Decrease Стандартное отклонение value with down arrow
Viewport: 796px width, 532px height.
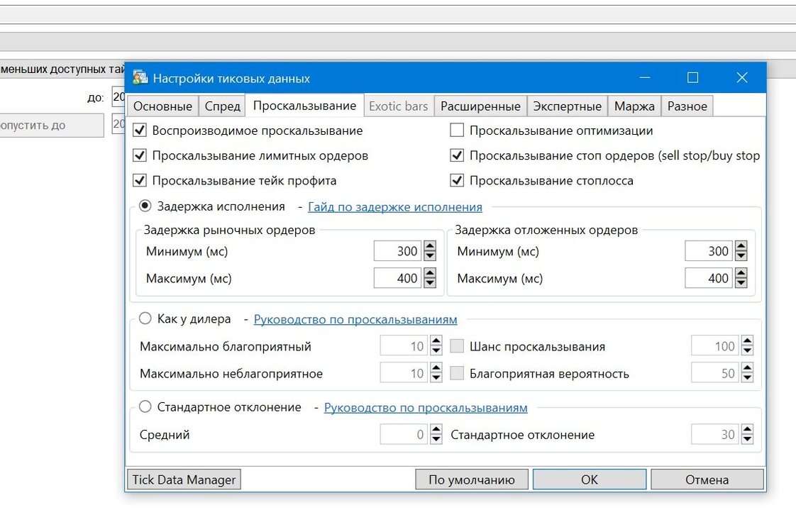click(747, 440)
